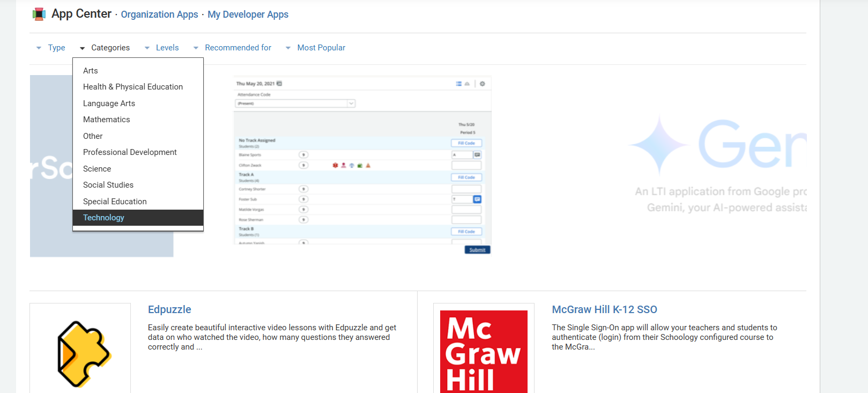Select Special Education category
The height and width of the screenshot is (393, 868).
138,202
